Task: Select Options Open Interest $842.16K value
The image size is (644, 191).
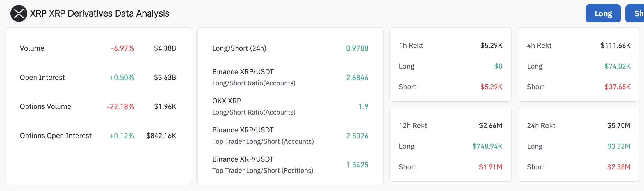Action: pos(161,136)
